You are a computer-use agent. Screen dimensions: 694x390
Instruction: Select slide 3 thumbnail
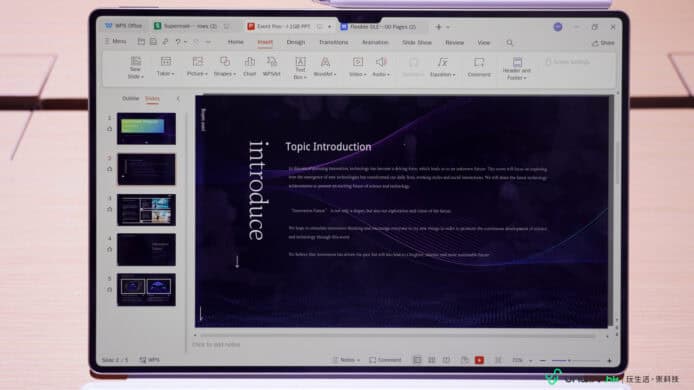[x=146, y=209]
